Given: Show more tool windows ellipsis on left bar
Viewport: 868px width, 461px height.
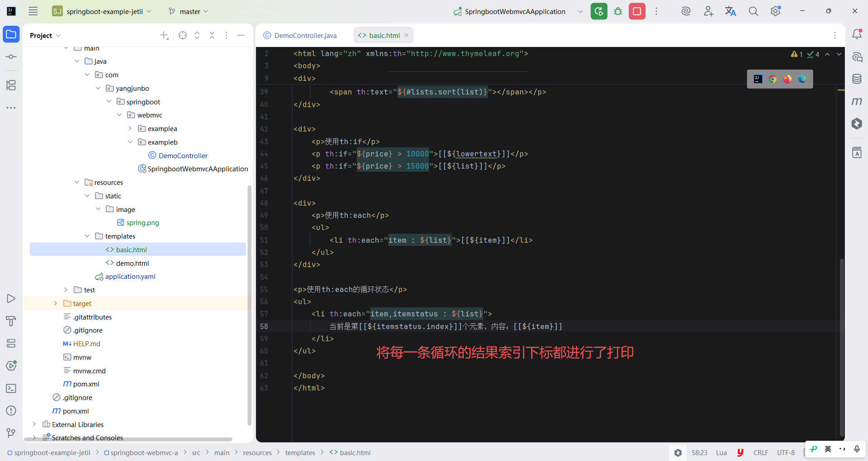Looking at the screenshot, I should tap(11, 108).
